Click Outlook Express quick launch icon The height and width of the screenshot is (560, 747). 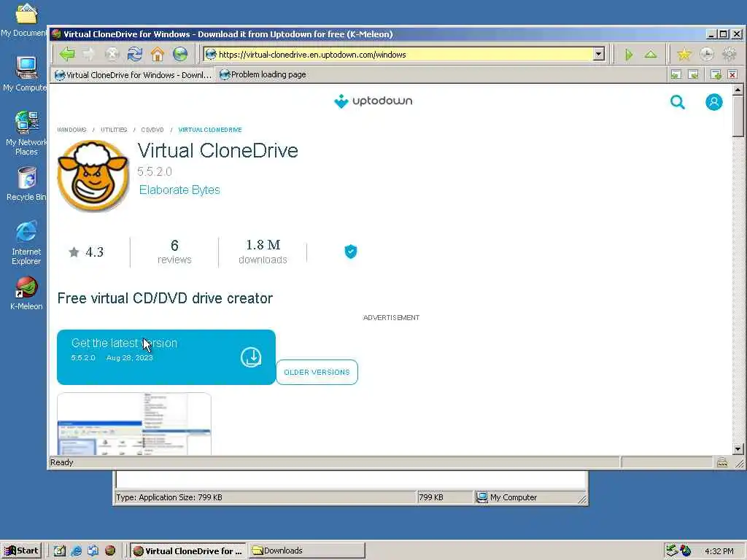click(93, 551)
